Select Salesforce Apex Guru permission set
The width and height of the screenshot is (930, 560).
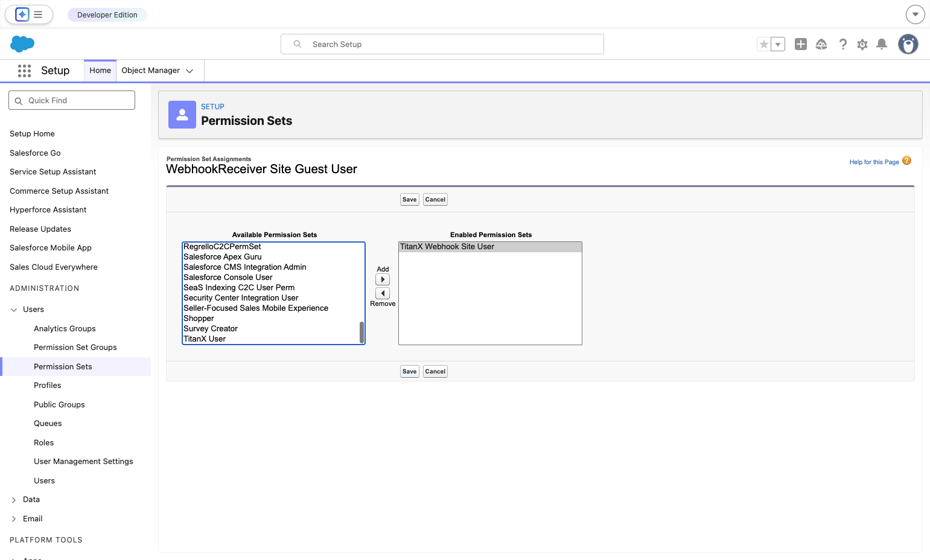coord(272,257)
